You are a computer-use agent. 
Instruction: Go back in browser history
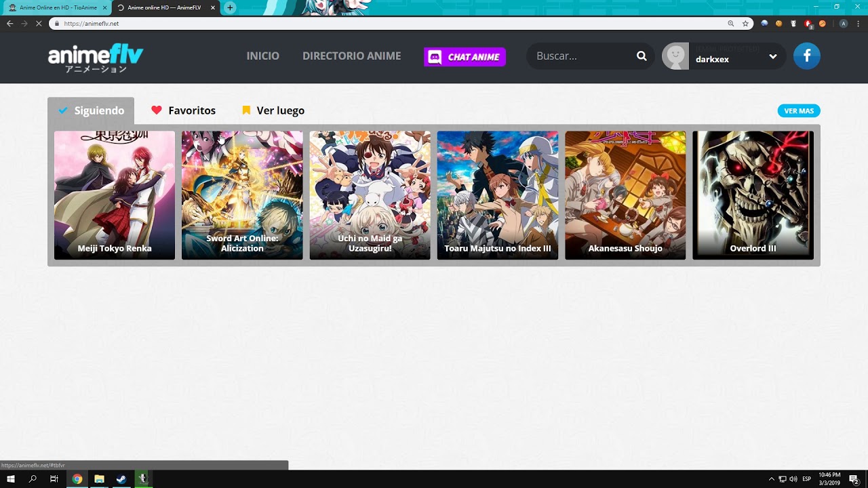(9, 23)
